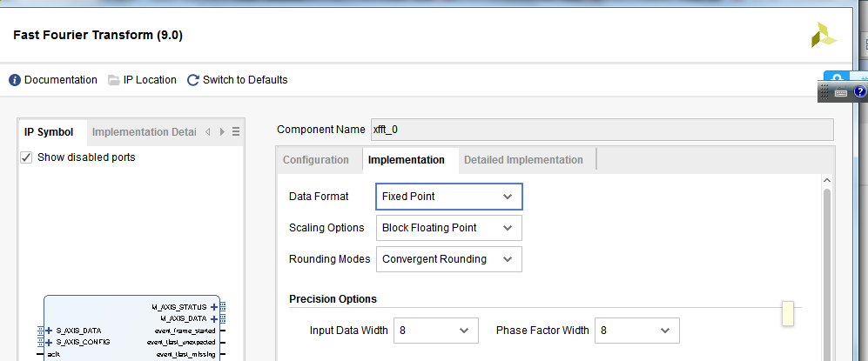Viewport: 868px width, 361px height.
Task: Click the IP Location folder icon
Action: pyautogui.click(x=114, y=80)
